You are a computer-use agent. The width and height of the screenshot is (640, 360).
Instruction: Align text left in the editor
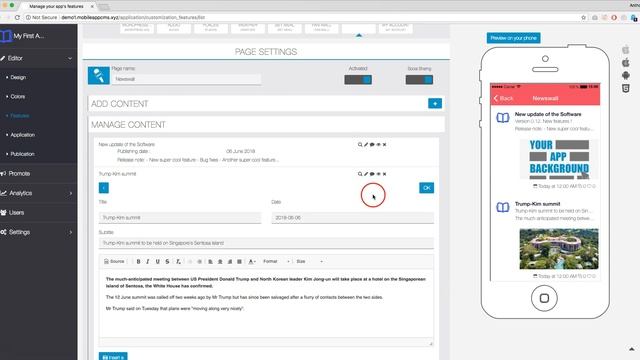coord(210,261)
